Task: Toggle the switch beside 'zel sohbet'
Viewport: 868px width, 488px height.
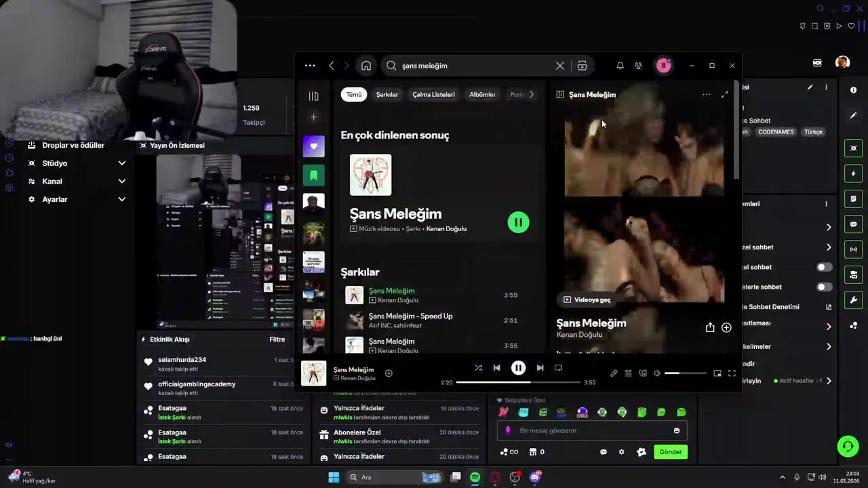Action: point(824,267)
